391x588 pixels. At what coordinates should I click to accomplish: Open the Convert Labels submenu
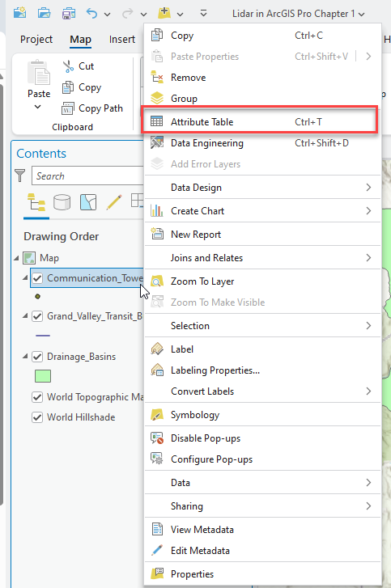(x=262, y=391)
